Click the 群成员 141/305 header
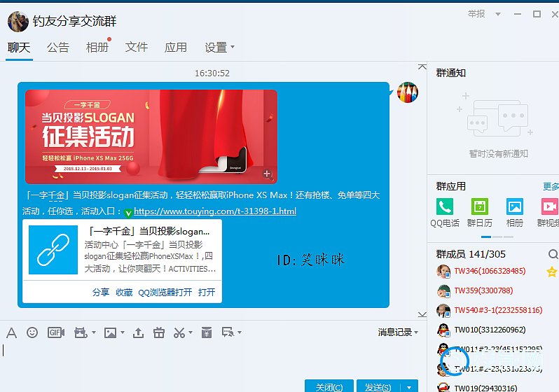This screenshot has height=392, width=559. (x=471, y=254)
